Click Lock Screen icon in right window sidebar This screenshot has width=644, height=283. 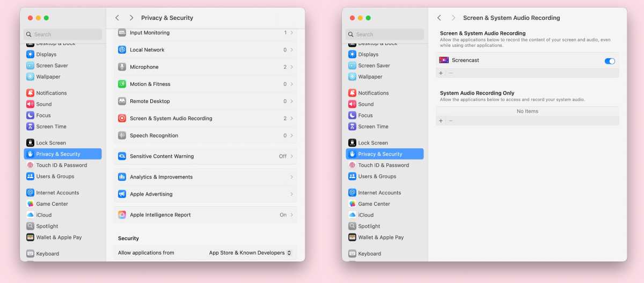coord(353,143)
